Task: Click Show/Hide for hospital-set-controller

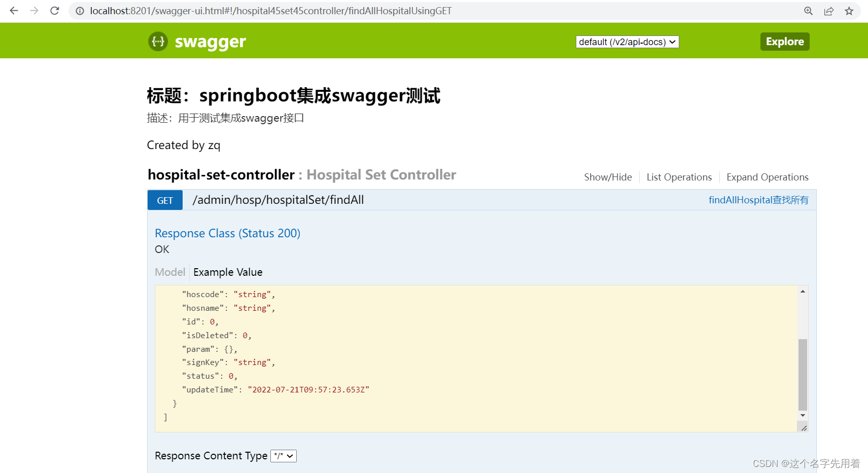Action: tap(608, 177)
